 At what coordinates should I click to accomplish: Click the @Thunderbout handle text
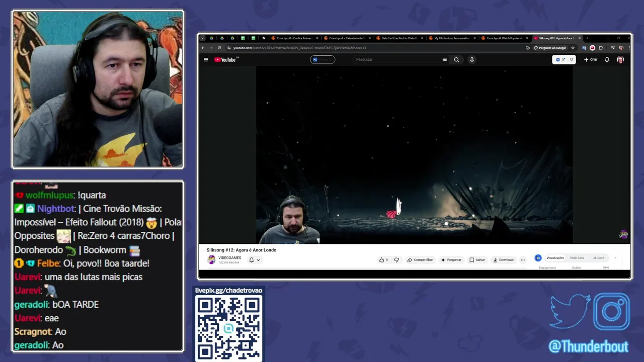[x=588, y=346]
